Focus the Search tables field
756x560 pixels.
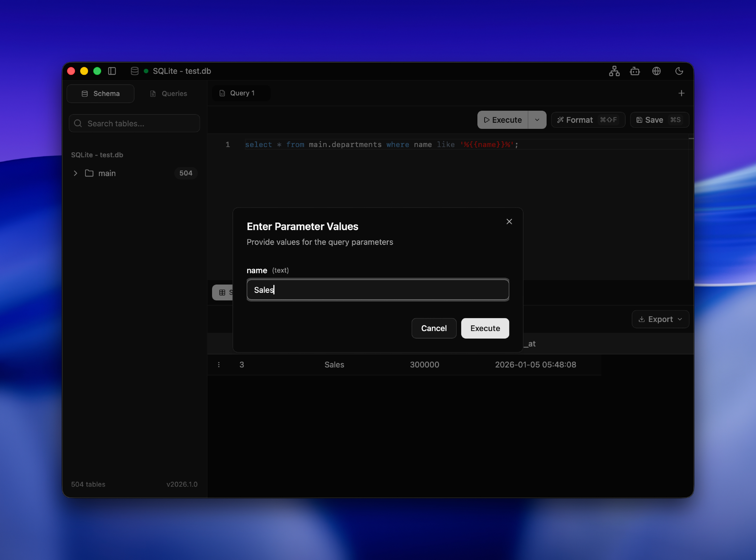(x=135, y=124)
